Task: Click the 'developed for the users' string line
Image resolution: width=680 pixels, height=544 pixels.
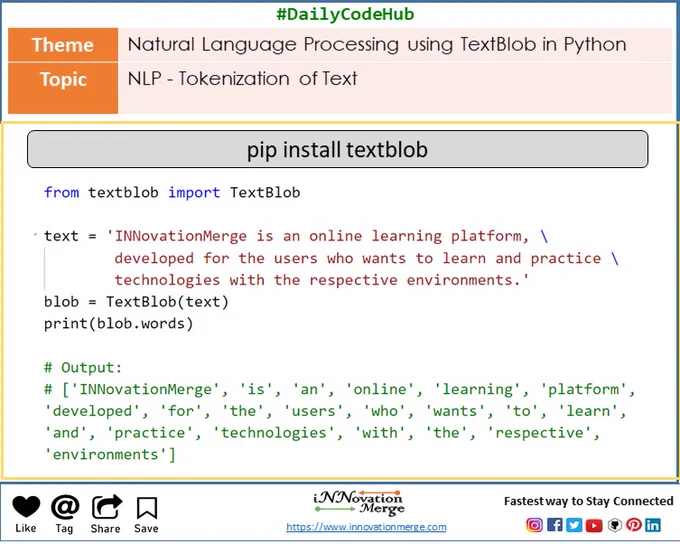Action: point(366,258)
